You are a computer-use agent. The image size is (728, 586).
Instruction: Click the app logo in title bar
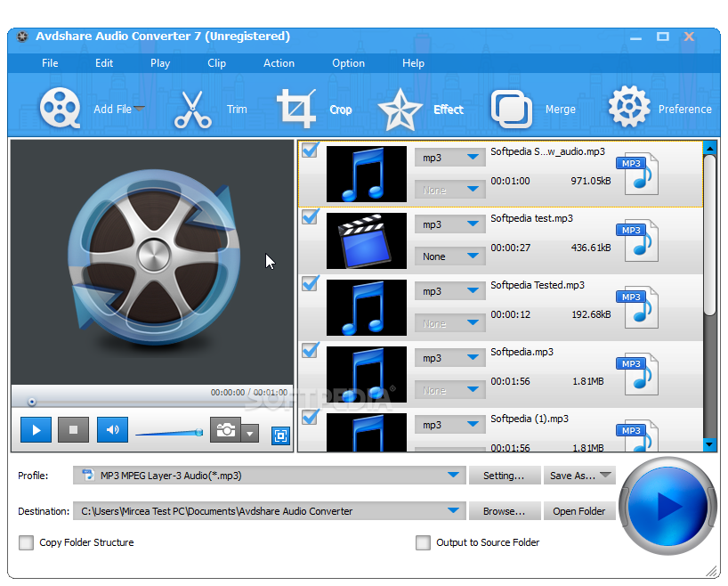point(22,37)
